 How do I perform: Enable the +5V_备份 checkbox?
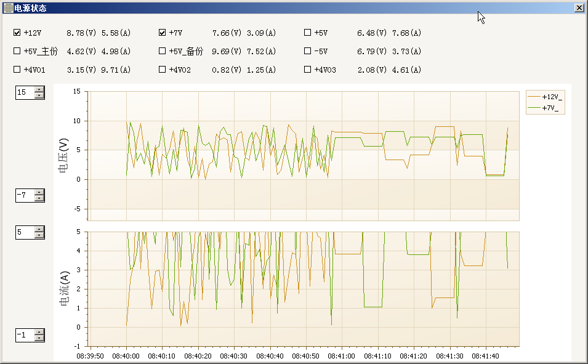pyautogui.click(x=163, y=51)
